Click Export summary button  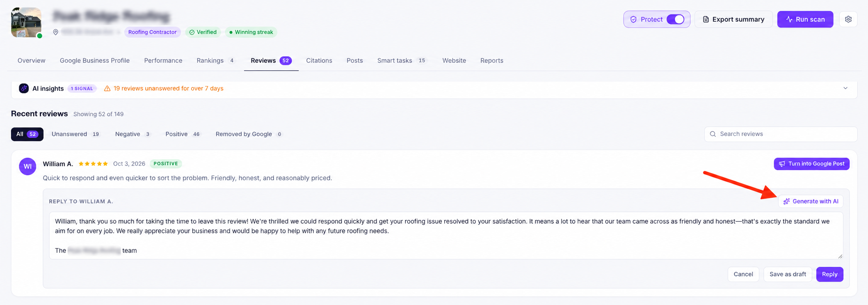pos(733,19)
